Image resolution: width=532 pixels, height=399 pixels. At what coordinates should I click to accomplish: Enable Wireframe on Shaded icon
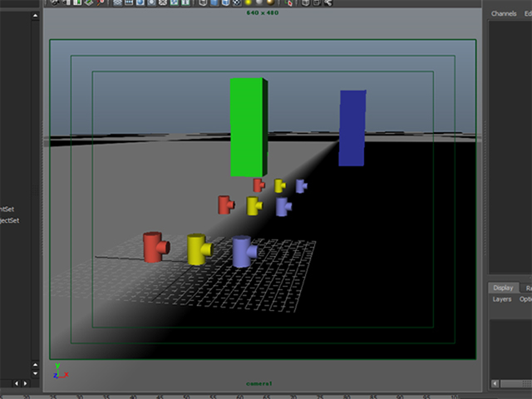(x=225, y=2)
